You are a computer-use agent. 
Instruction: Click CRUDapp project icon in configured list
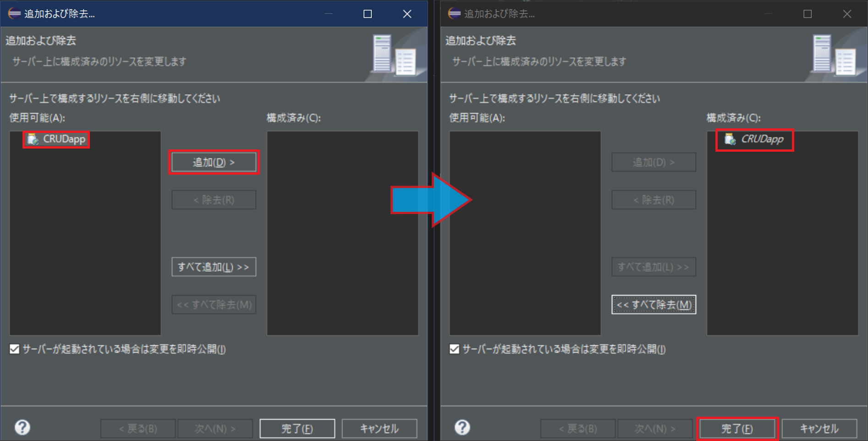(x=730, y=139)
